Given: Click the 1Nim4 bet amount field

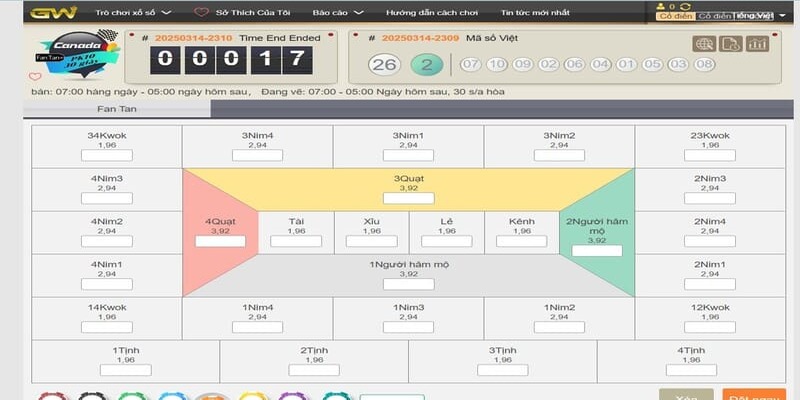Looking at the screenshot, I should pos(257,327).
